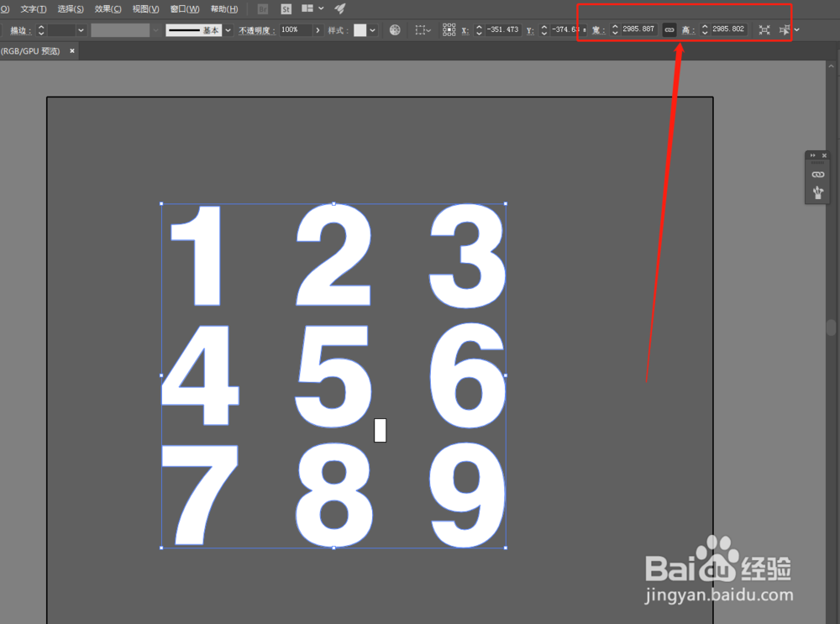
Task: Click X value field -351.473
Action: [x=502, y=29]
